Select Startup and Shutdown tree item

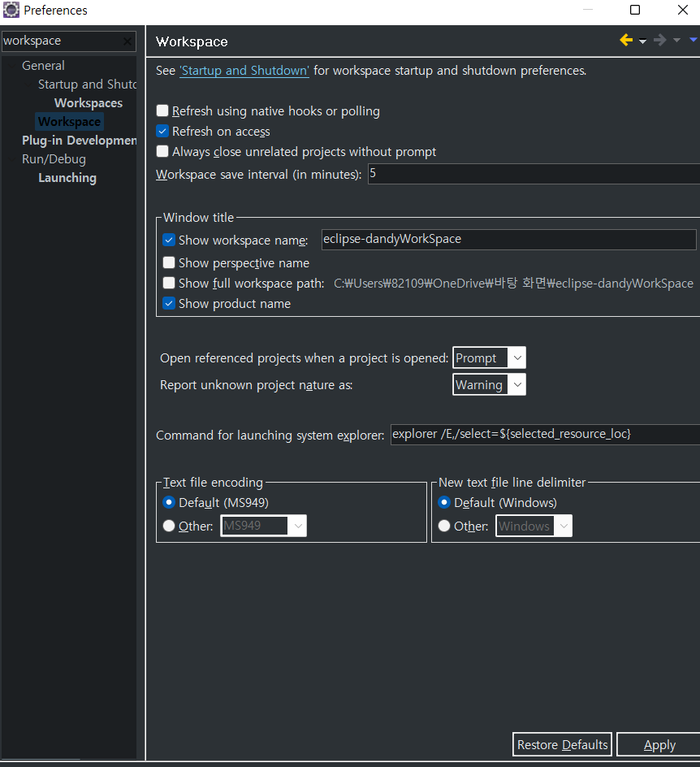tap(88, 84)
